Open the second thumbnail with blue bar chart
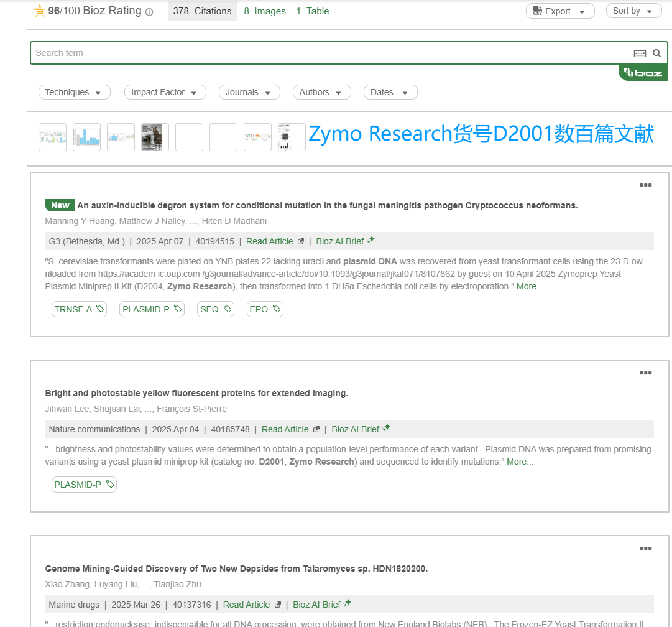The image size is (672, 627). click(x=86, y=137)
